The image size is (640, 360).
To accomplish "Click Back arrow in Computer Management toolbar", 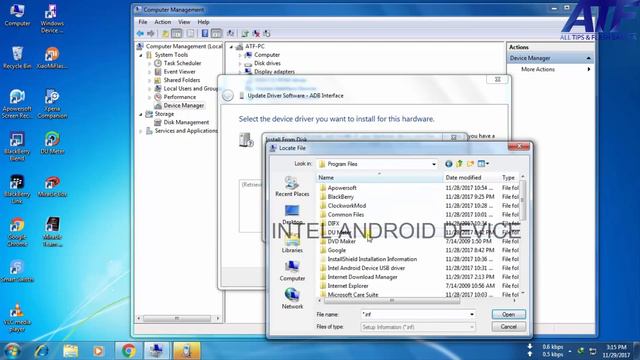I will tap(140, 33).
